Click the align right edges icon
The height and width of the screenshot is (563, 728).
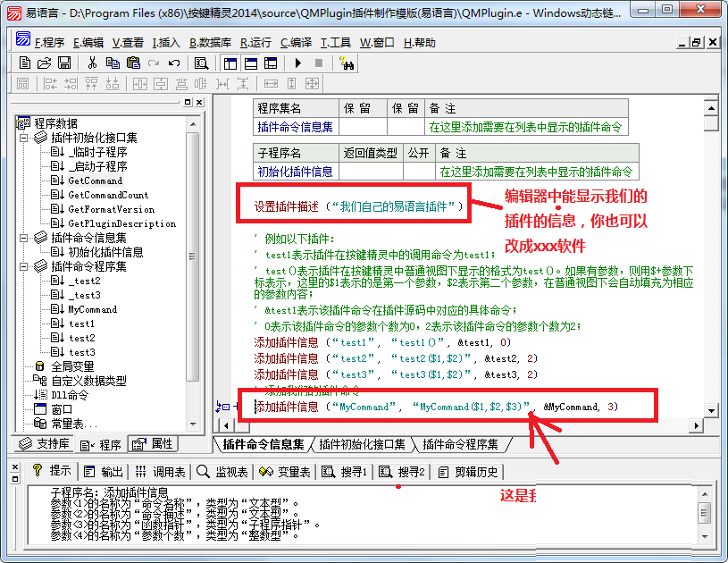point(71,84)
